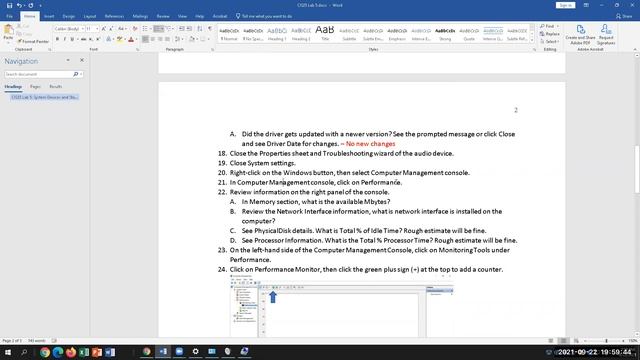The image size is (640, 360).
Task: Adjust the zoom slider in status bar
Action: point(606,340)
